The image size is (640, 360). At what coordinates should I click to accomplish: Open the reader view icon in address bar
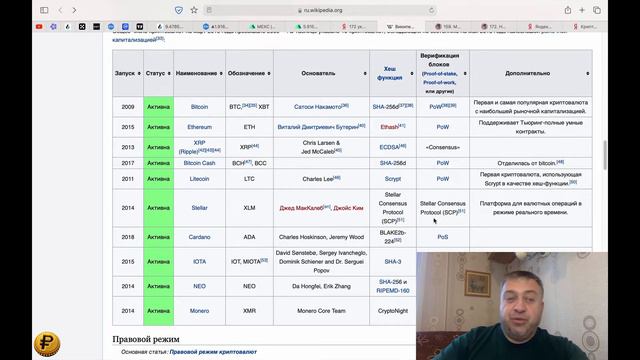pos(209,10)
